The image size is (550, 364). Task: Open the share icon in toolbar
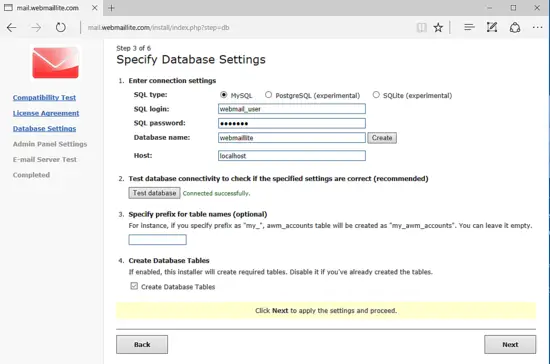(515, 27)
